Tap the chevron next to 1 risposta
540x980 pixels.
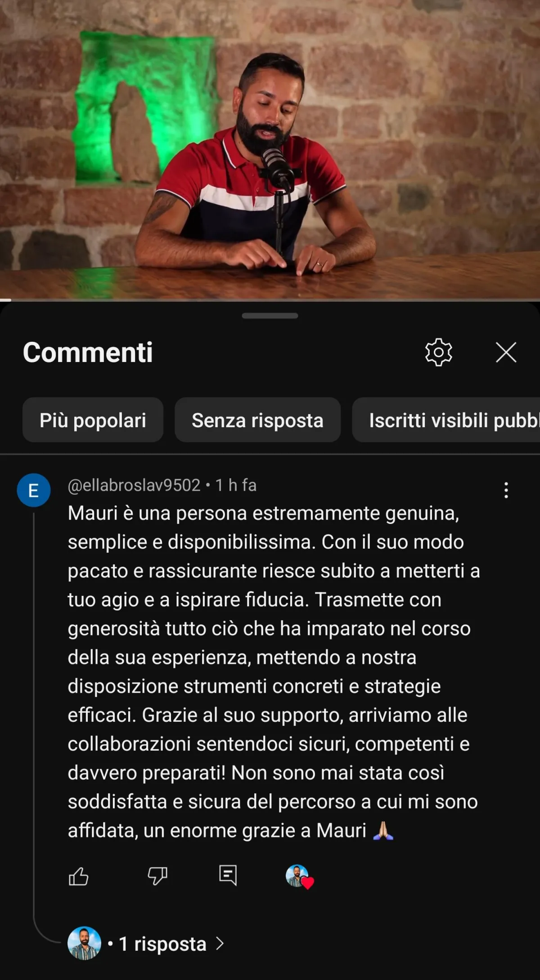pos(220,944)
